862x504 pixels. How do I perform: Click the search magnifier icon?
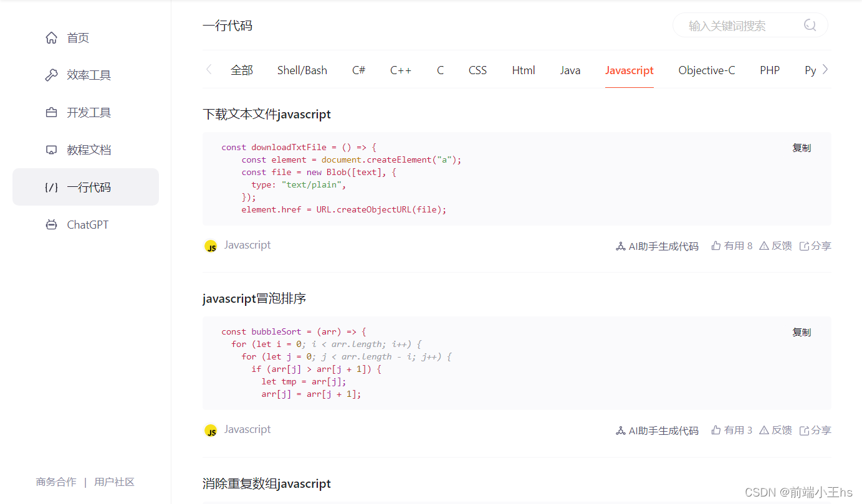pyautogui.click(x=810, y=26)
